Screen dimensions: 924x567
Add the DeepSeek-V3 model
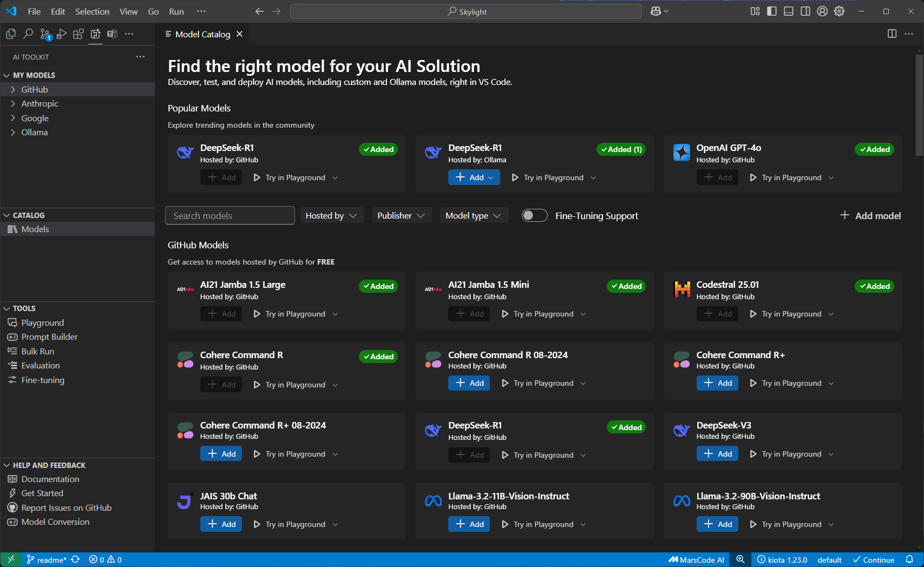tap(717, 454)
